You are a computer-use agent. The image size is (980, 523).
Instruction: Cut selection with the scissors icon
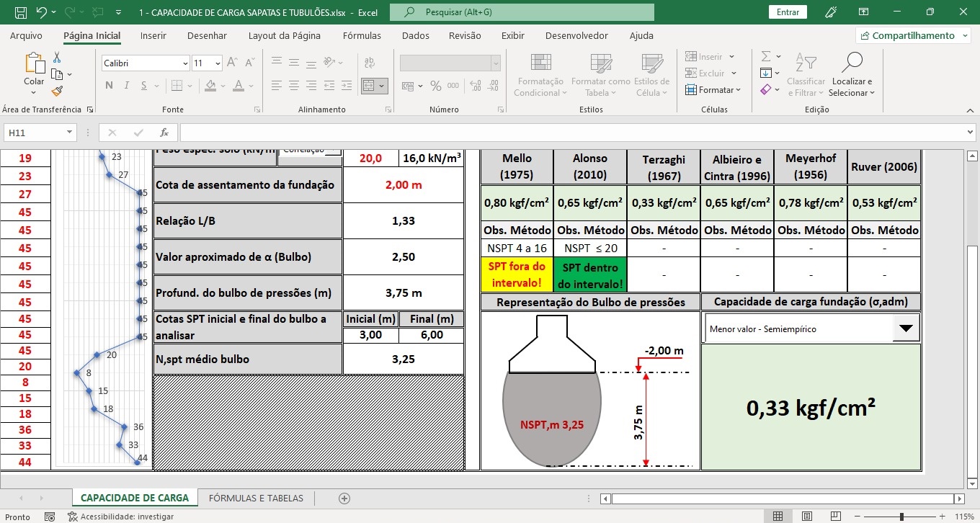click(57, 58)
